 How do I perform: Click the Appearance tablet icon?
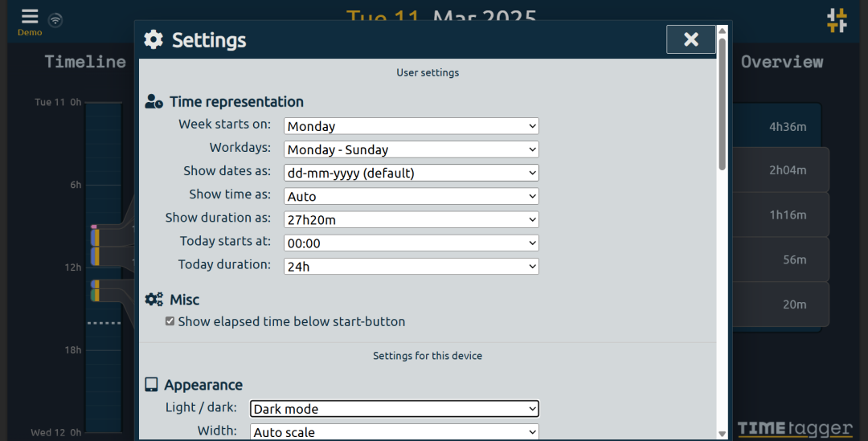tap(151, 385)
